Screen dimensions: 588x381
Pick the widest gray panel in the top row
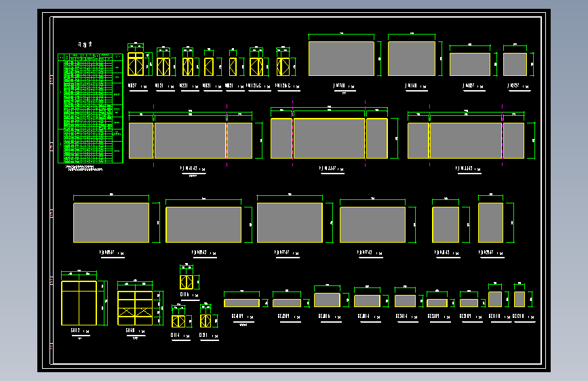341,59
